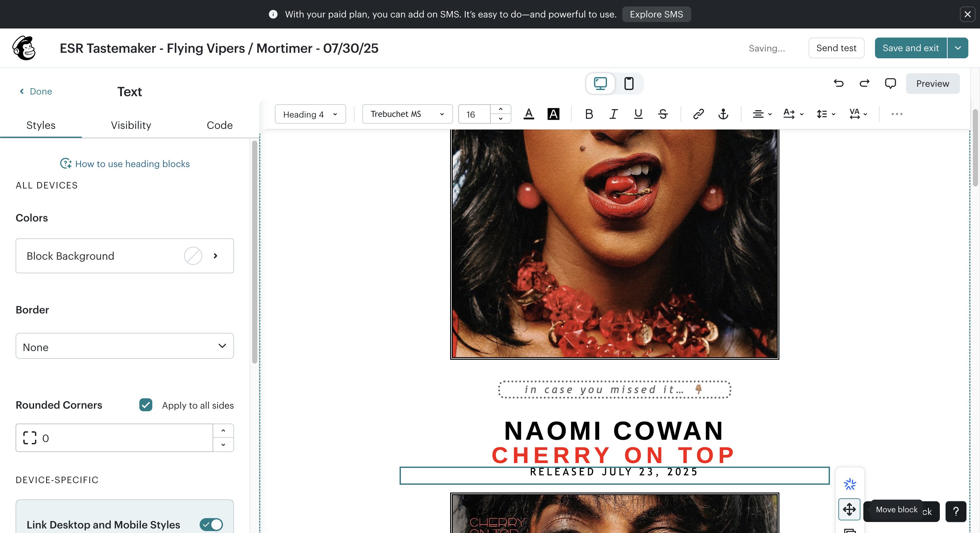Click the text color icon

(x=529, y=114)
